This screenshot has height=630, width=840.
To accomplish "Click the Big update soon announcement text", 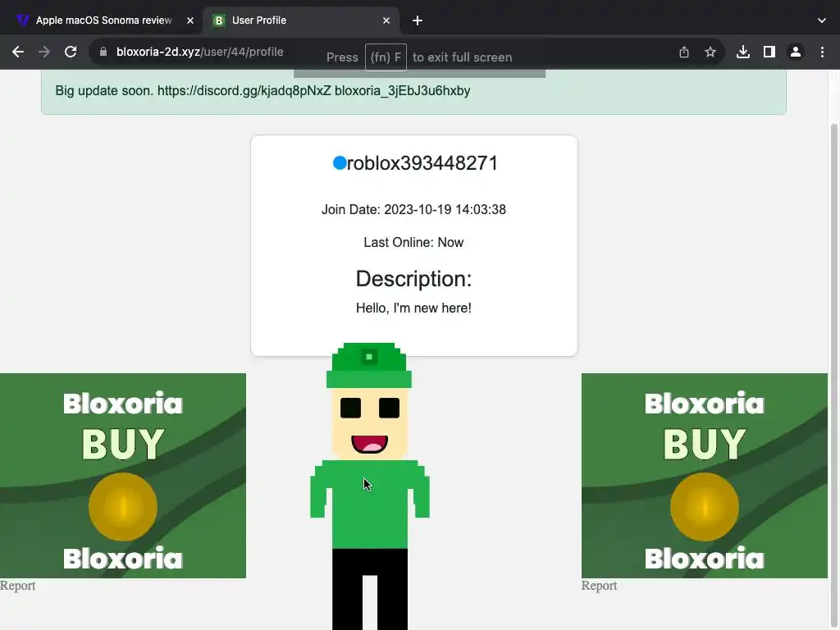I will [262, 90].
